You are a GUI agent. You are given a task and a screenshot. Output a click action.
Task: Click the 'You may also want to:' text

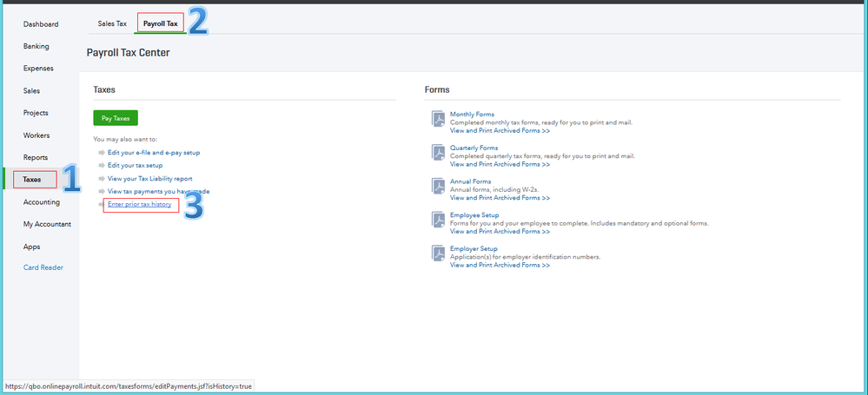click(x=126, y=140)
